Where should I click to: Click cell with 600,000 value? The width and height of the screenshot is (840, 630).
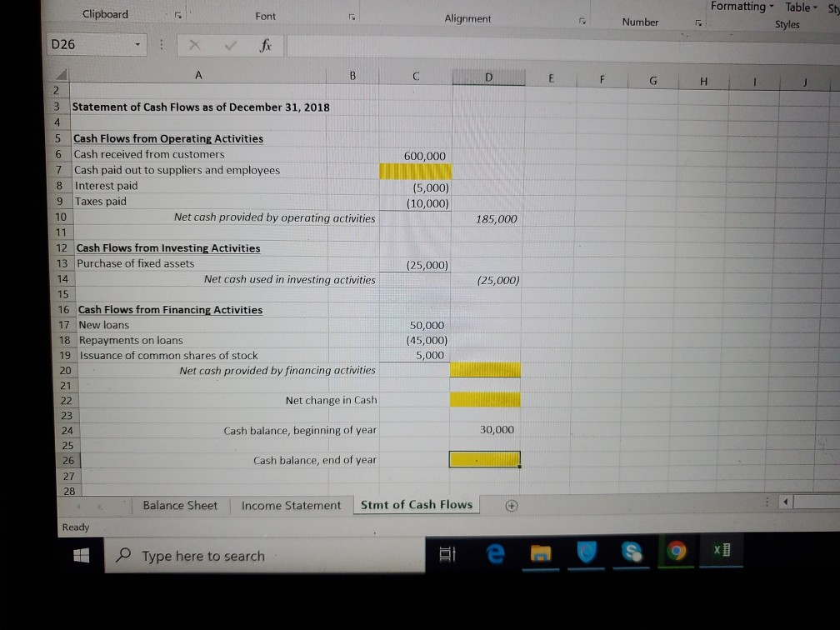pyautogui.click(x=415, y=156)
